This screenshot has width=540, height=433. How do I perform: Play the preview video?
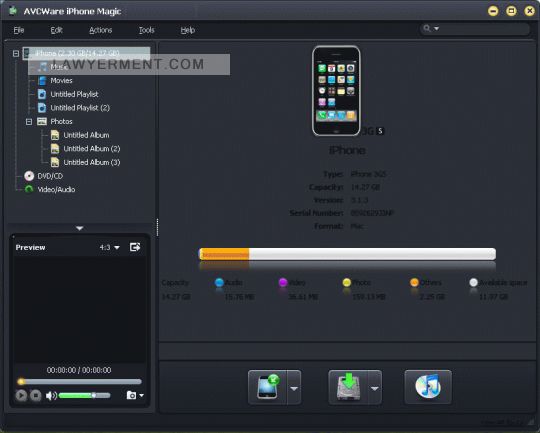click(21, 395)
